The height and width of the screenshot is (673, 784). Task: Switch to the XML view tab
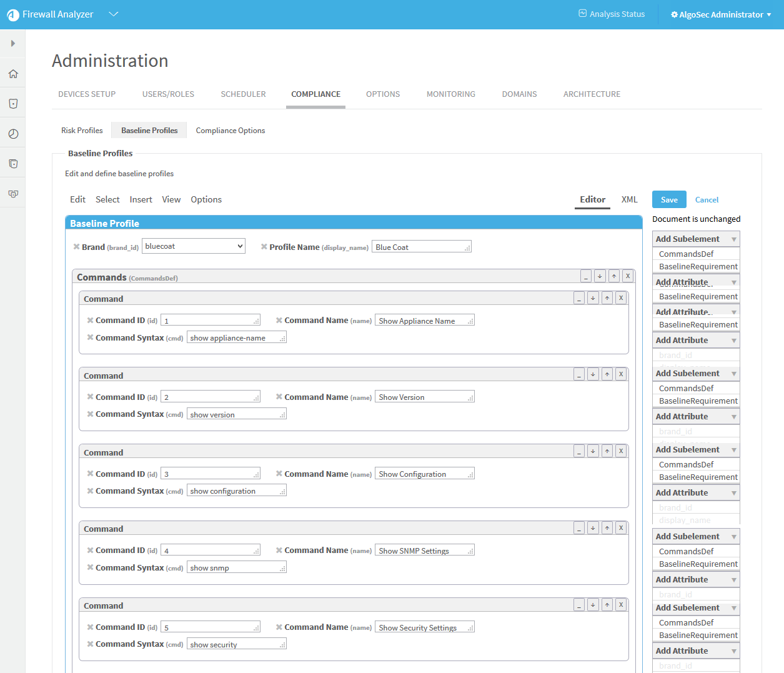629,200
